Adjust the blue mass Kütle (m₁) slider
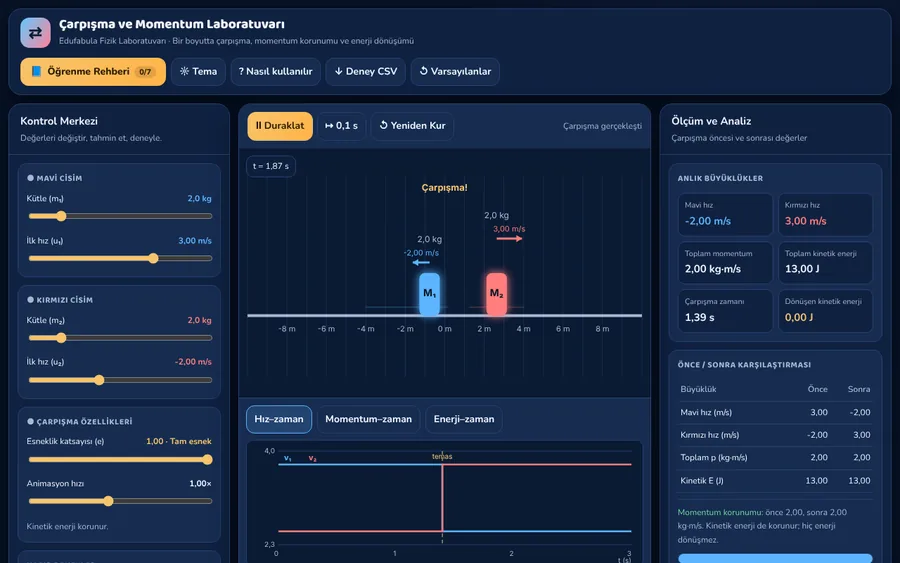 click(121, 216)
